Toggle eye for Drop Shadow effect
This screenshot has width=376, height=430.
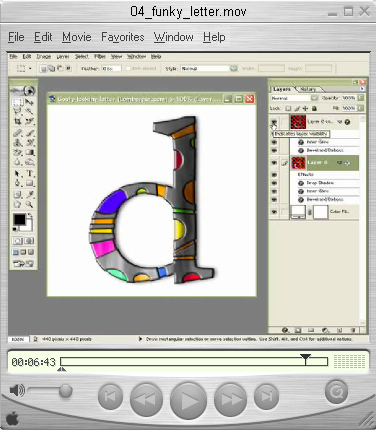[274, 183]
